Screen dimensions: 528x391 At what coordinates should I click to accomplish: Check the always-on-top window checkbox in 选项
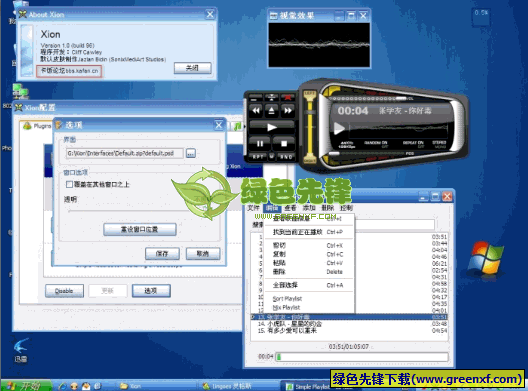click(69, 184)
